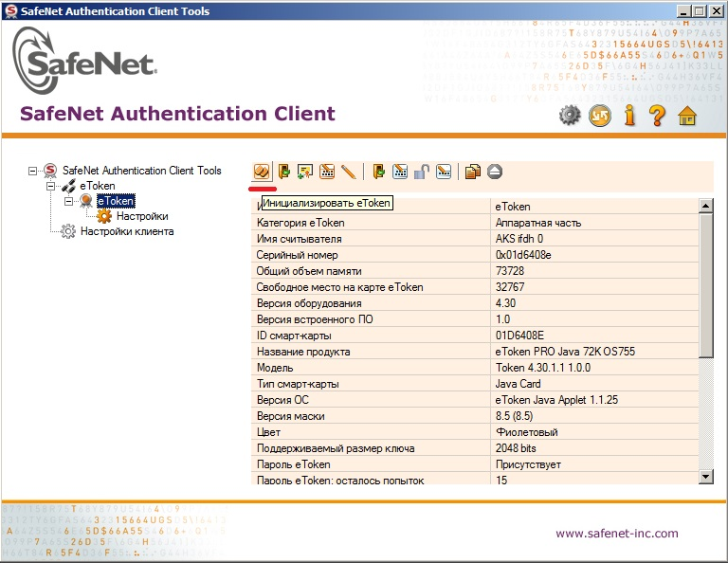Click the Rename eToken pencil icon
The height and width of the screenshot is (563, 728).
click(348, 172)
